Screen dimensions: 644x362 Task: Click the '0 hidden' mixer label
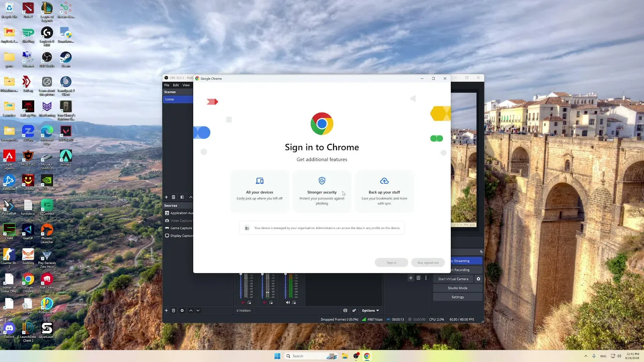(244, 311)
